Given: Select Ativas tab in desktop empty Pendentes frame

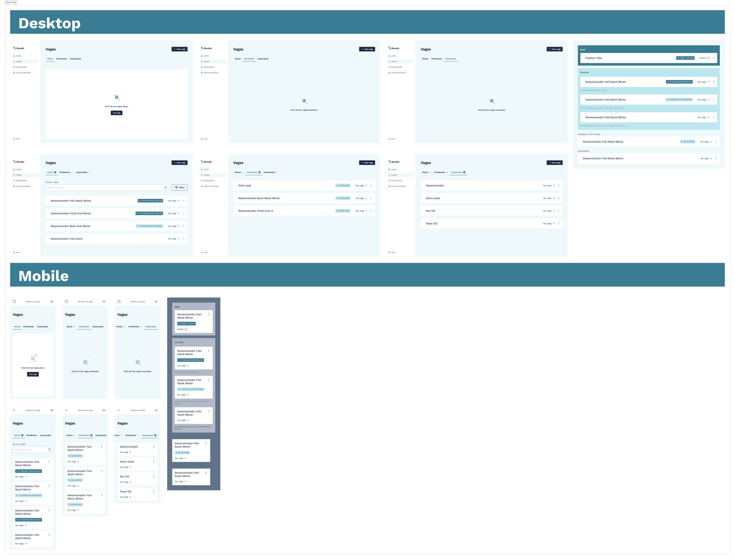Looking at the screenshot, I should [x=238, y=59].
